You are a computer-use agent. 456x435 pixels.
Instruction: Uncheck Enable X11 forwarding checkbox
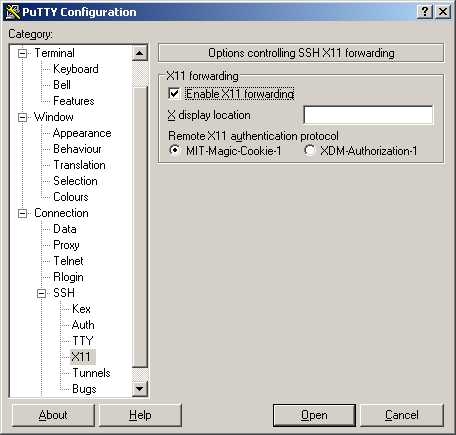tap(174, 94)
